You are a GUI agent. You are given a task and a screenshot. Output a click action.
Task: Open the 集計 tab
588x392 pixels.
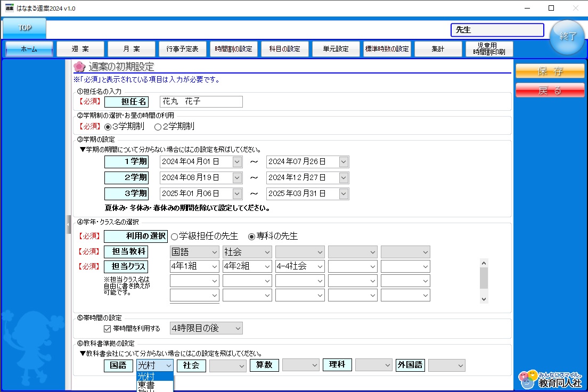click(438, 49)
